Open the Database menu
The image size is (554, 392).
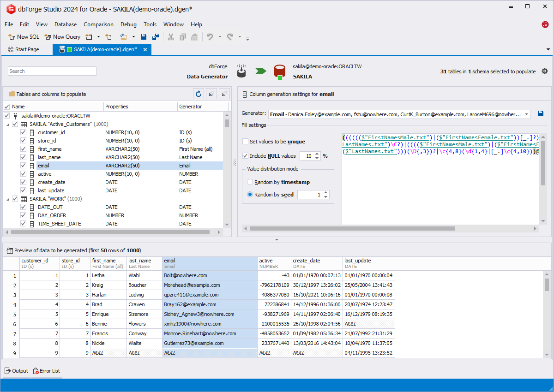click(65, 24)
